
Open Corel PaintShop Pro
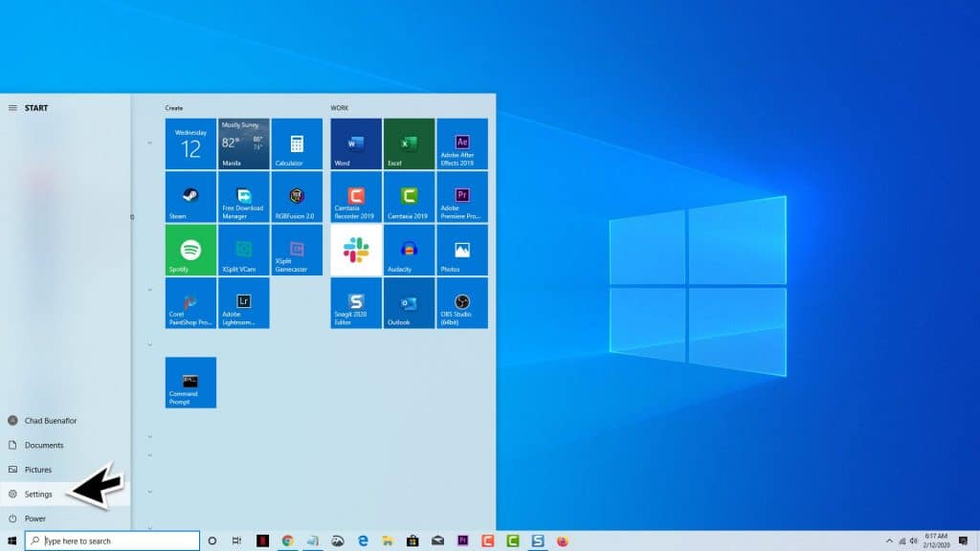pyautogui.click(x=189, y=303)
